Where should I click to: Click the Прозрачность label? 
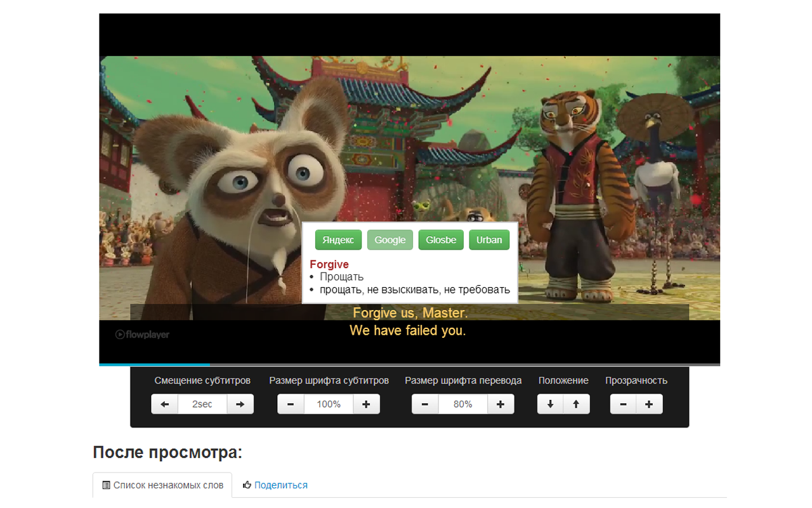click(636, 381)
